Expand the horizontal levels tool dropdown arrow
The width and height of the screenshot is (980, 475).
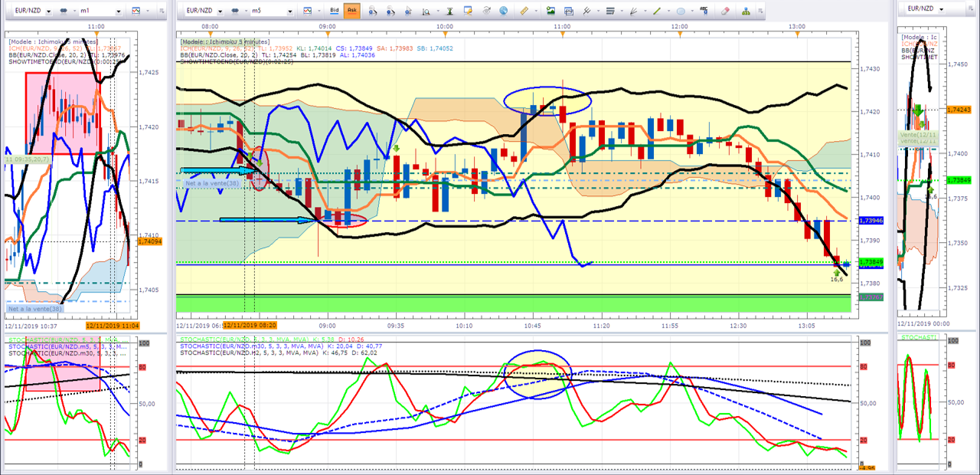coord(622,11)
